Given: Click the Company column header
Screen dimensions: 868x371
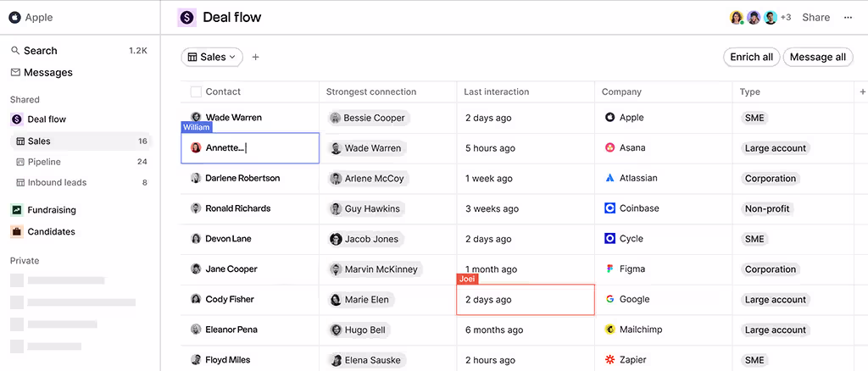Looking at the screenshot, I should click(x=621, y=91).
